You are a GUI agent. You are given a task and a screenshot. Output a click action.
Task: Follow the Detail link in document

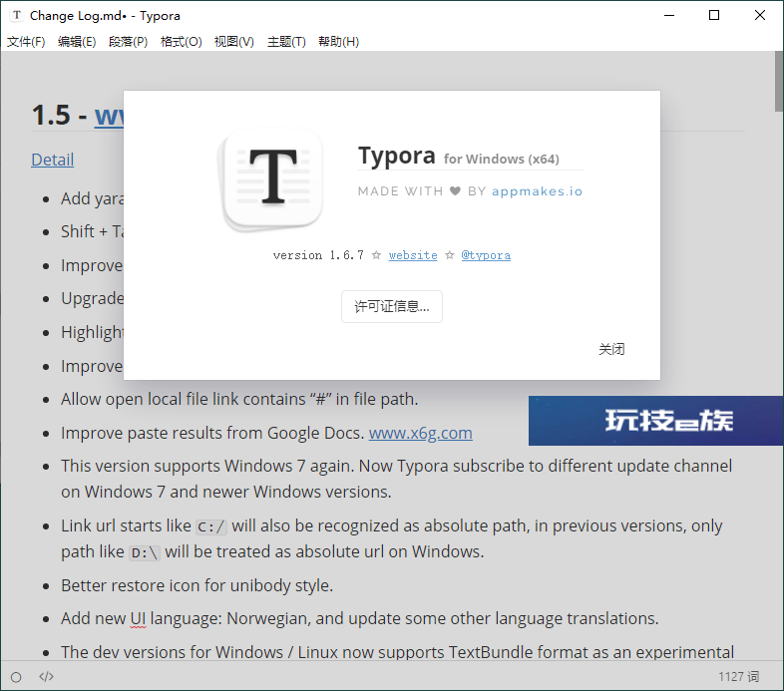53,160
